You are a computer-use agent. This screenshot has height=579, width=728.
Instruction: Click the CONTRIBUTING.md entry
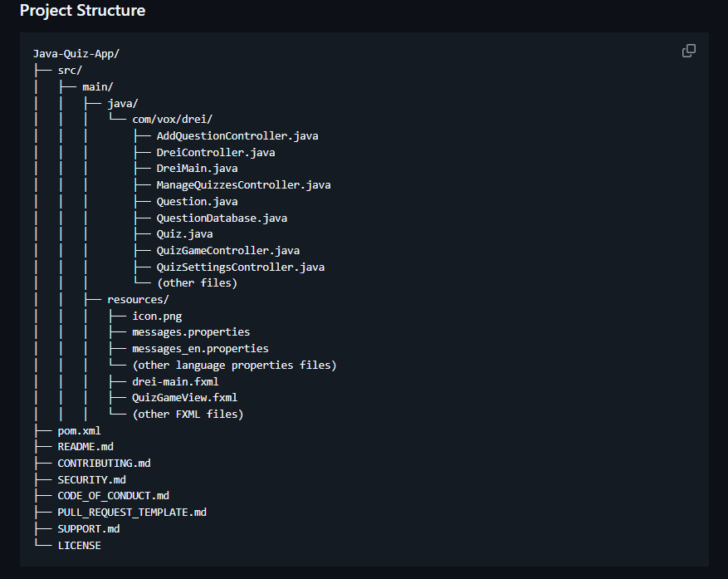pyautogui.click(x=104, y=463)
